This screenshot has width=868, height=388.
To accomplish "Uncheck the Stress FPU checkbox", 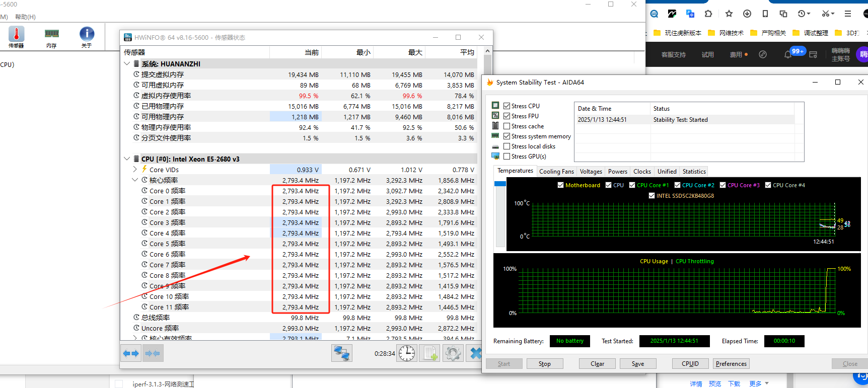I will click(x=507, y=116).
